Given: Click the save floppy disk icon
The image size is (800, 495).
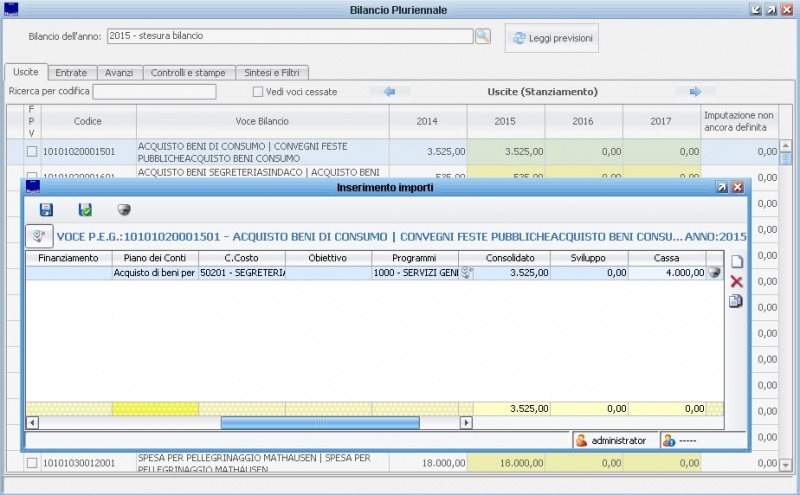Looking at the screenshot, I should pyautogui.click(x=46, y=210).
